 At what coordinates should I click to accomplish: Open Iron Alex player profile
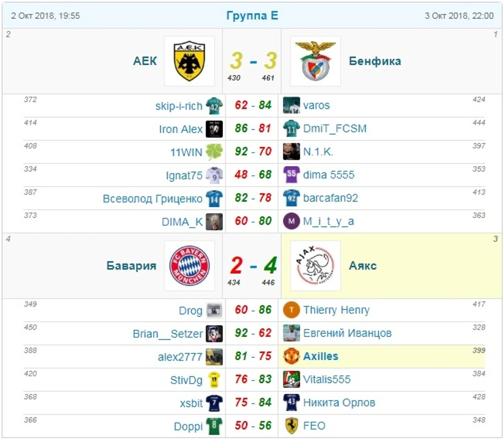click(x=180, y=129)
